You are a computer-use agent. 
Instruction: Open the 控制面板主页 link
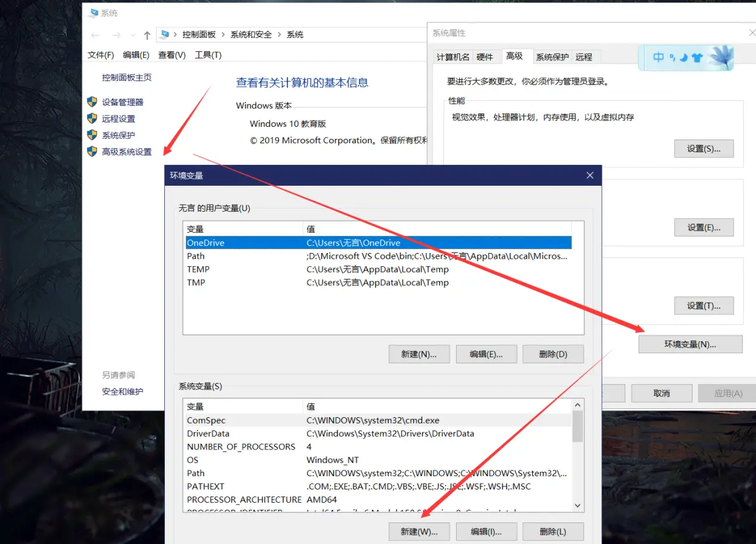click(127, 77)
